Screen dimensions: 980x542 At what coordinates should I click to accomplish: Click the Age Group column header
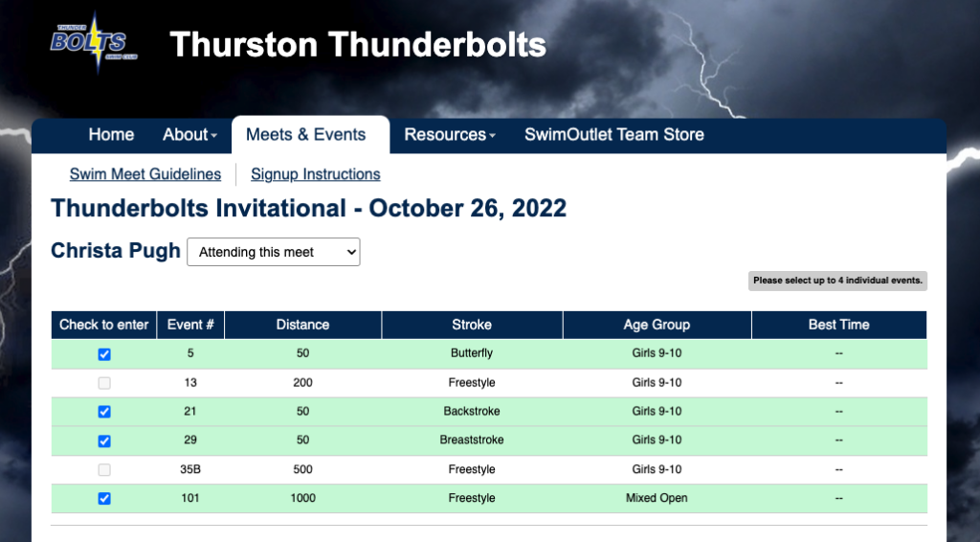[x=657, y=325]
